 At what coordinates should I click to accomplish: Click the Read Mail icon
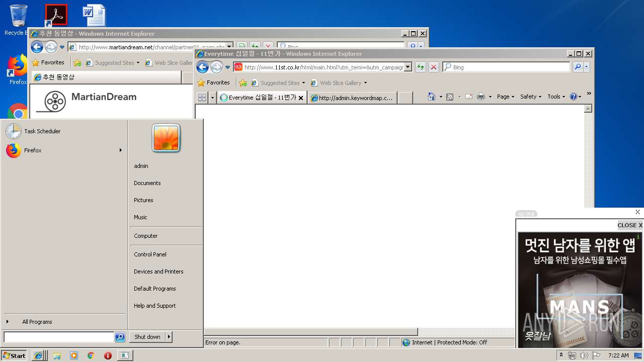469,97
